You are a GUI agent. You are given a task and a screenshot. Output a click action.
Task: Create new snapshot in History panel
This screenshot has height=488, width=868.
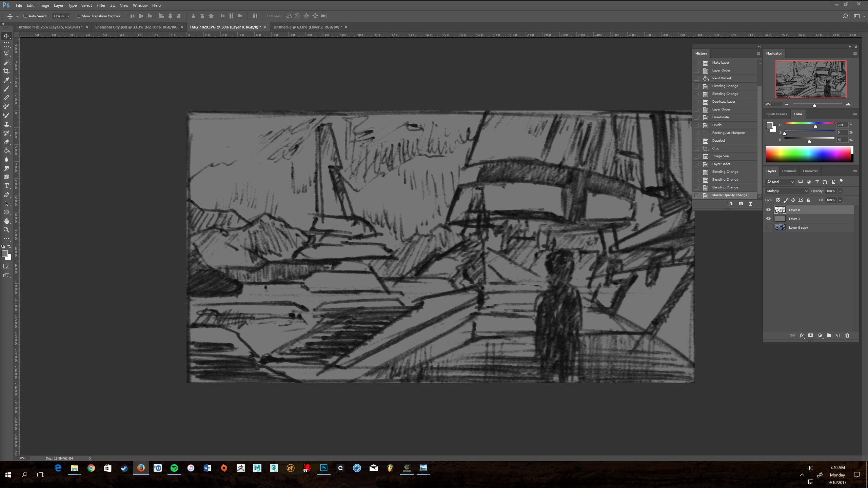click(x=741, y=204)
